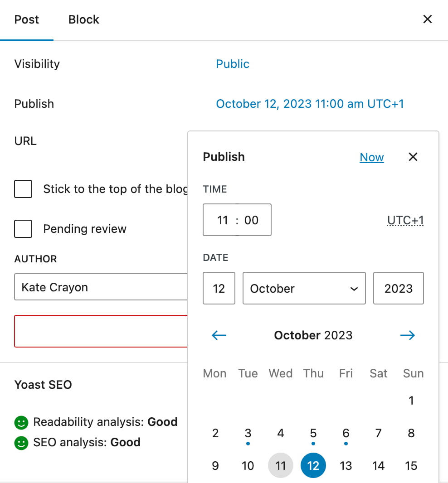Click the Mon column header
The height and width of the screenshot is (483, 448).
pos(214,373)
